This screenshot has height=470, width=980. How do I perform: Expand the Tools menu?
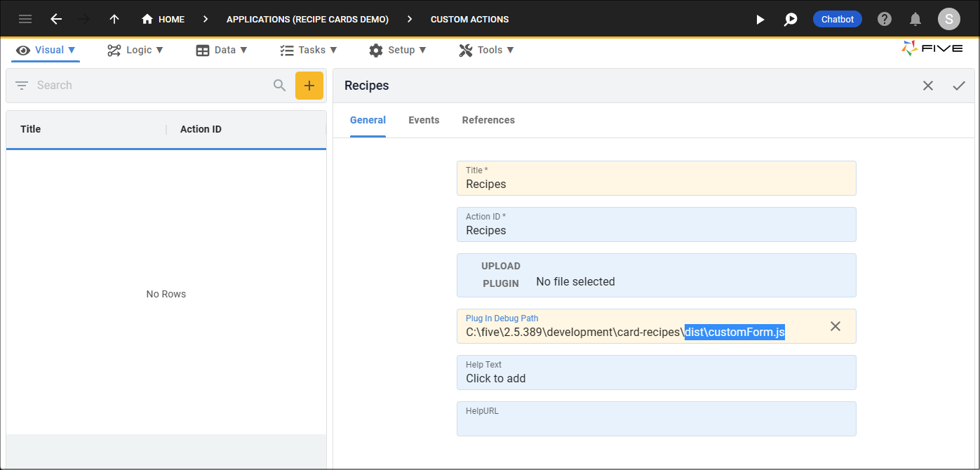[x=487, y=50]
